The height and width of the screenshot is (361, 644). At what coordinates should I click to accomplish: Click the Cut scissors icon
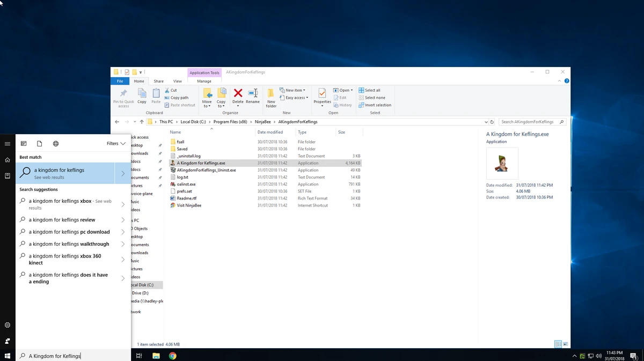167,90
